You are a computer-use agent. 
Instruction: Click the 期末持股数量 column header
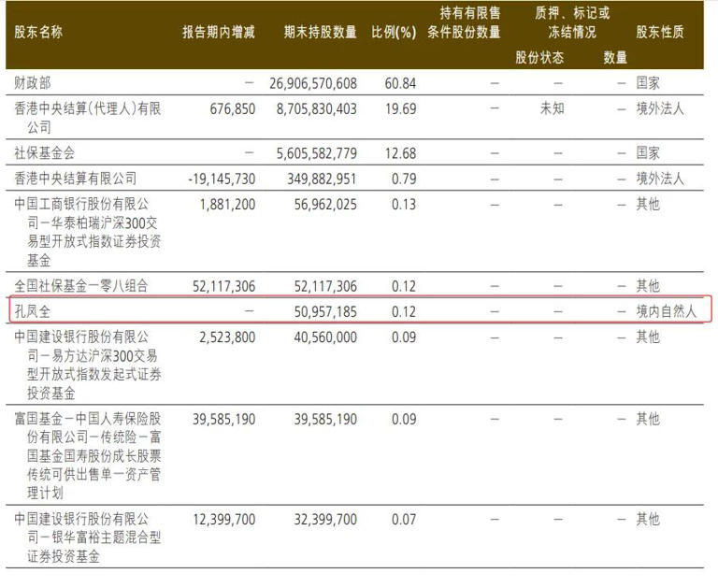(x=320, y=32)
